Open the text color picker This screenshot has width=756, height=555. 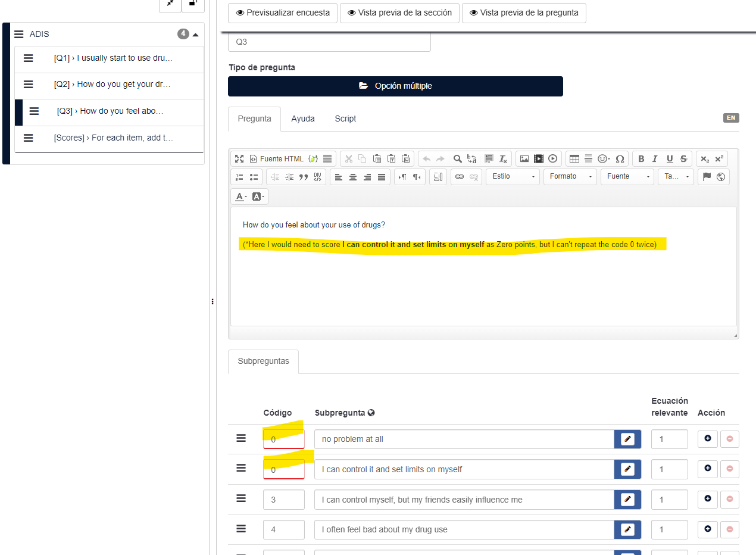tap(241, 197)
